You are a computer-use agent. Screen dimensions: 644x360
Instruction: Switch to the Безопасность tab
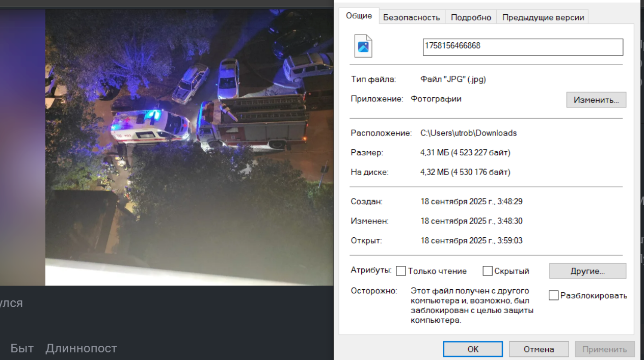point(411,17)
